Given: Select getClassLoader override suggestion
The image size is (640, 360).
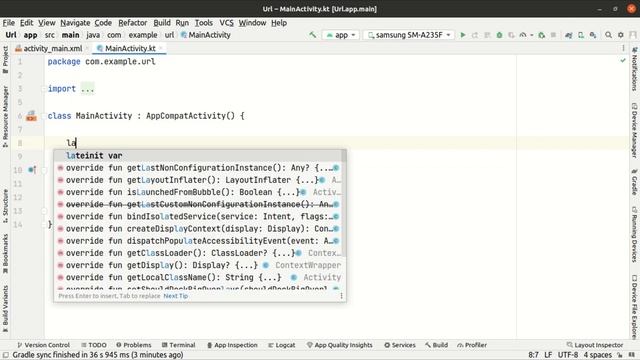Looking at the screenshot, I should pyautogui.click(x=198, y=253).
